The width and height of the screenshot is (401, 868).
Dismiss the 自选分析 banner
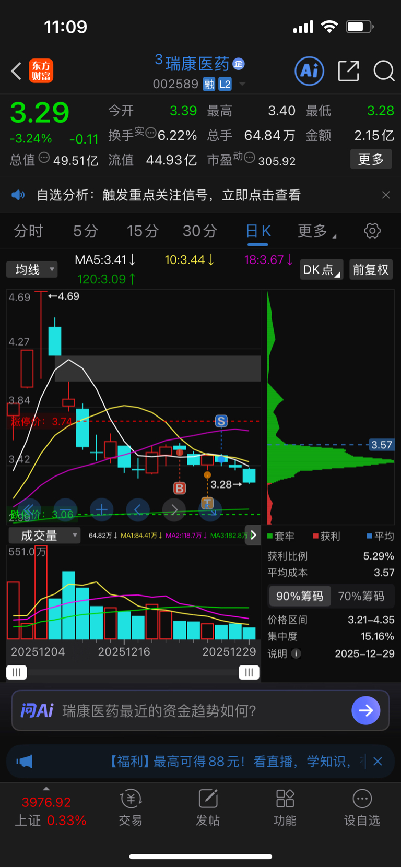pos(386,195)
